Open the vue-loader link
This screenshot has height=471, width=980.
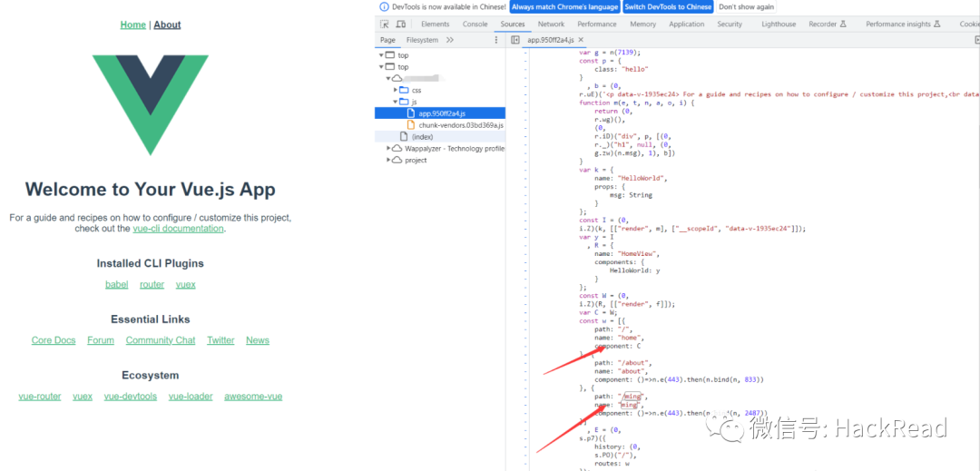pos(191,397)
